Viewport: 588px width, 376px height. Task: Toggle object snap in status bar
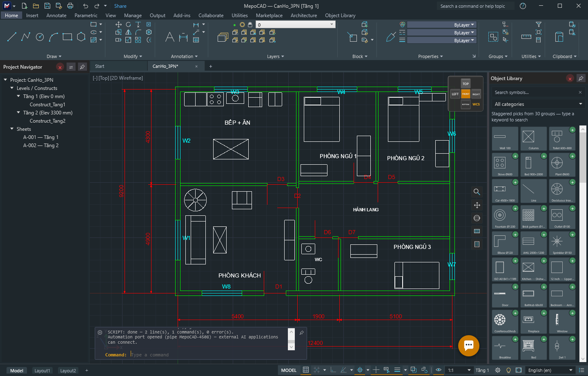pos(360,370)
